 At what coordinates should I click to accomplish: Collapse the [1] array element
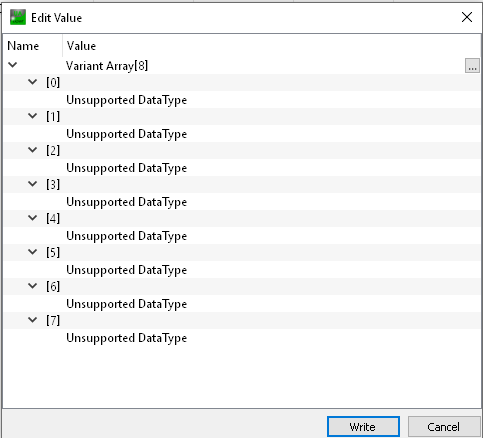click(x=33, y=116)
